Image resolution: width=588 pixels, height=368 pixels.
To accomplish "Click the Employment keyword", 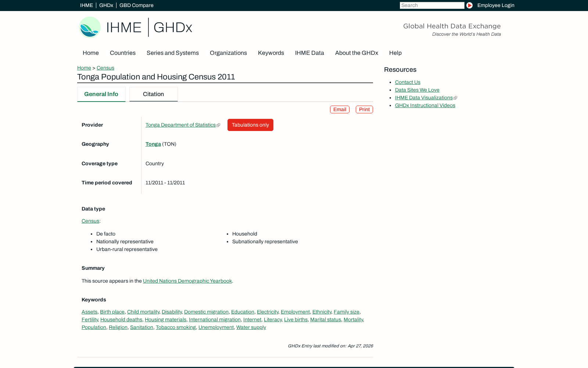I will (x=295, y=312).
